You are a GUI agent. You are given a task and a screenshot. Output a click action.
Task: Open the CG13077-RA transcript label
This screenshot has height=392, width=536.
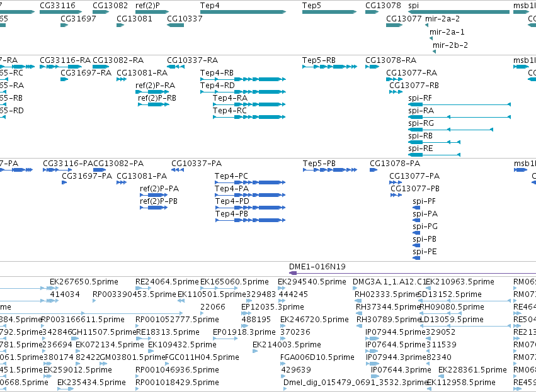[411, 73]
